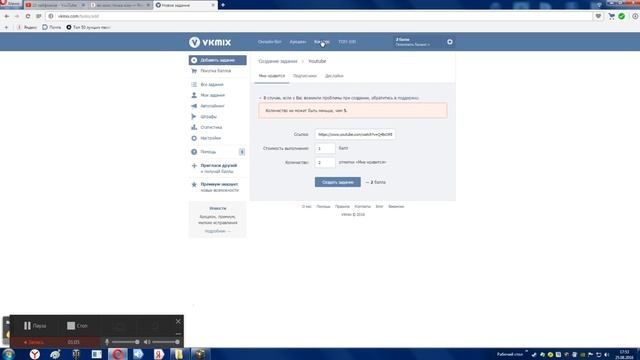The image size is (640, 360).
Task: Open Все задания in the sidebar
Action: (212, 84)
